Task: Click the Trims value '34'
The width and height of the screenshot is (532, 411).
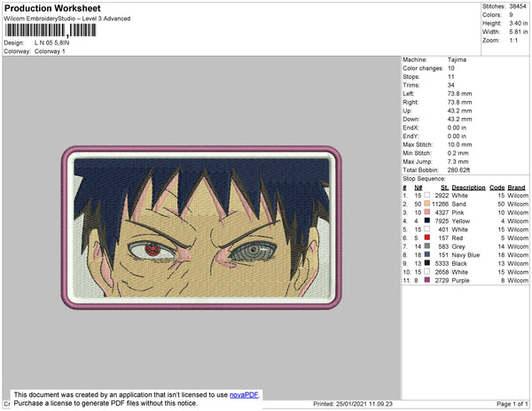Action: click(x=451, y=85)
